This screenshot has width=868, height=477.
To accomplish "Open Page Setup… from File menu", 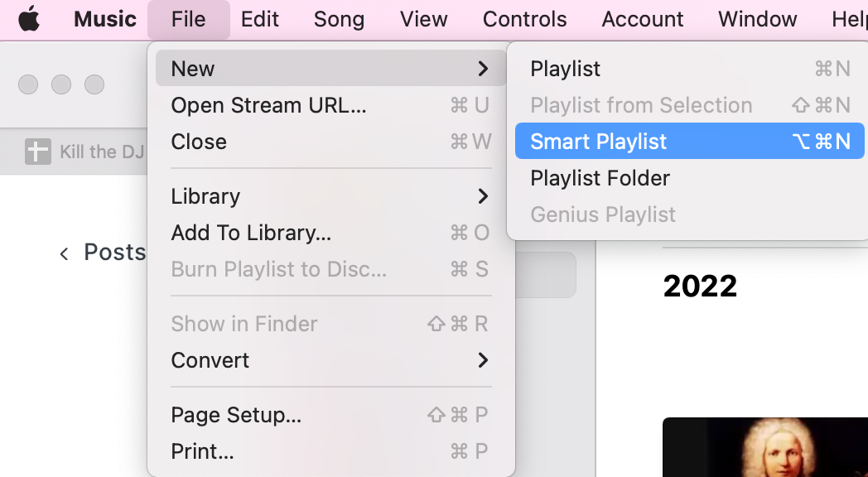I will point(331,414).
